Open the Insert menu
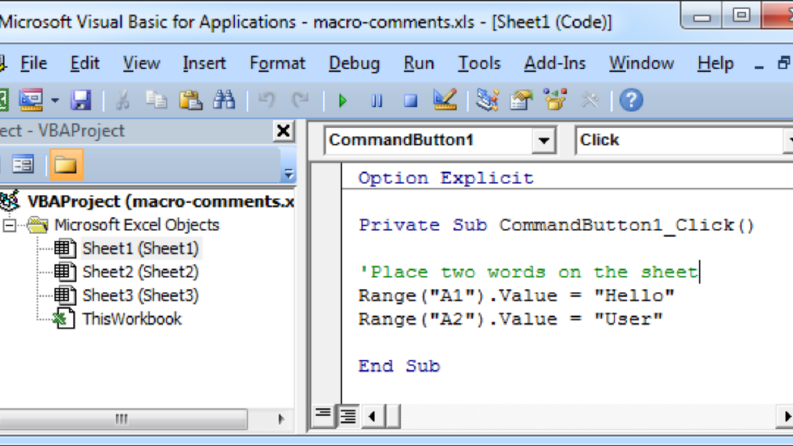This screenshot has height=446, width=793. pyautogui.click(x=204, y=63)
